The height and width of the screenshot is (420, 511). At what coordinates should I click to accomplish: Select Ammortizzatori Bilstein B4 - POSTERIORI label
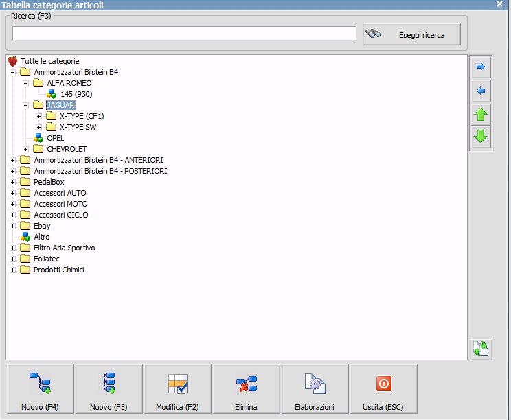[x=100, y=172]
